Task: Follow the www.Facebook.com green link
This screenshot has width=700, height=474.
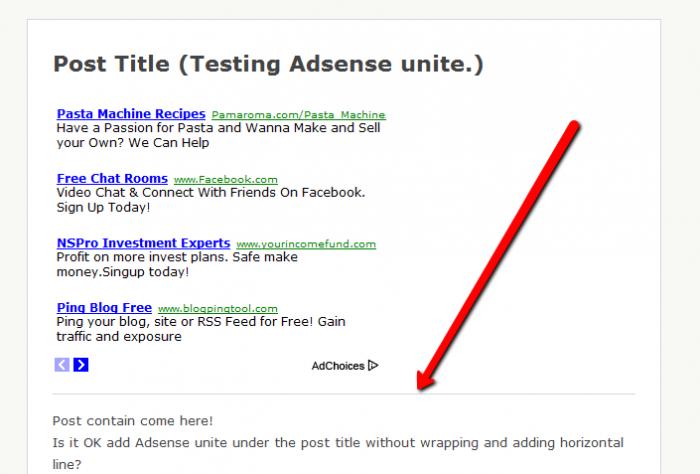Action: point(225,179)
